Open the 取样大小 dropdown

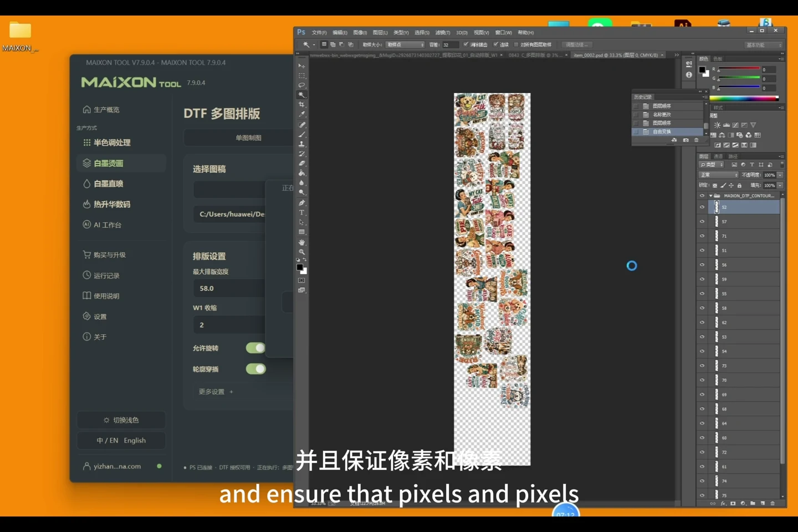click(406, 44)
